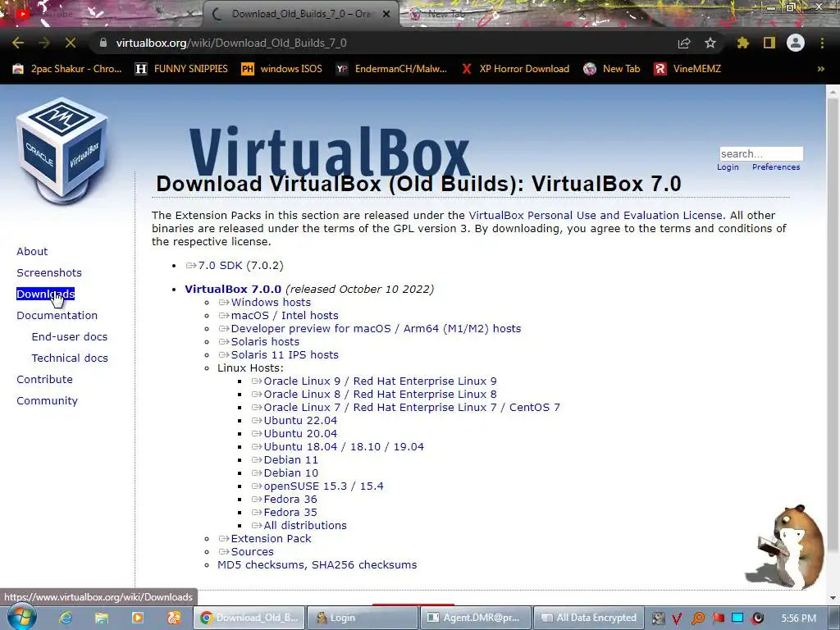Click the address bar URL
Image resolution: width=840 pixels, height=630 pixels.
[x=231, y=43]
